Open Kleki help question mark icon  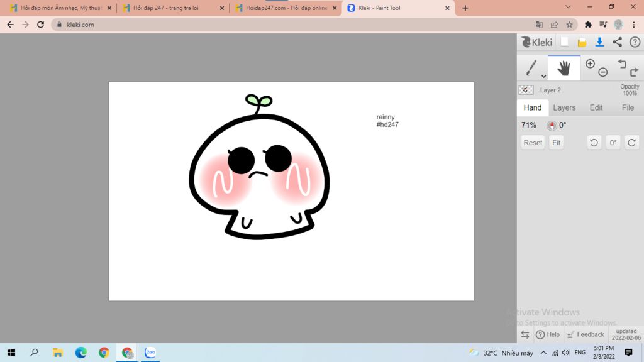(635, 42)
